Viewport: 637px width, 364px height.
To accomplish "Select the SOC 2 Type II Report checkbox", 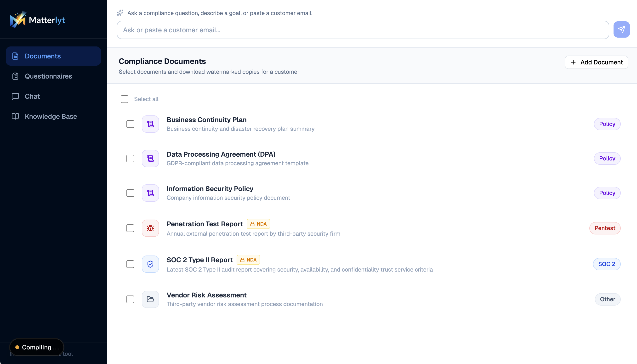I will [x=130, y=264].
